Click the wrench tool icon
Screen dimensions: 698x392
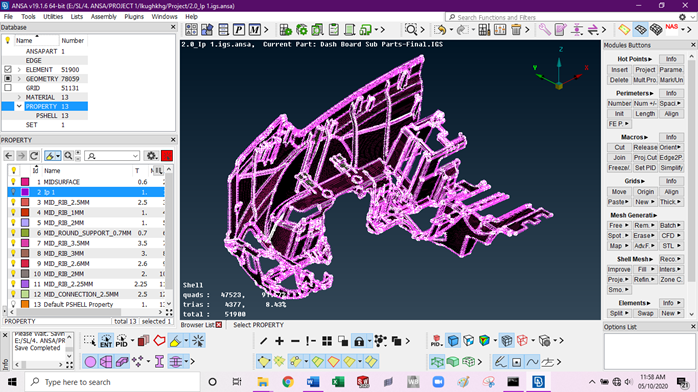pos(544,30)
